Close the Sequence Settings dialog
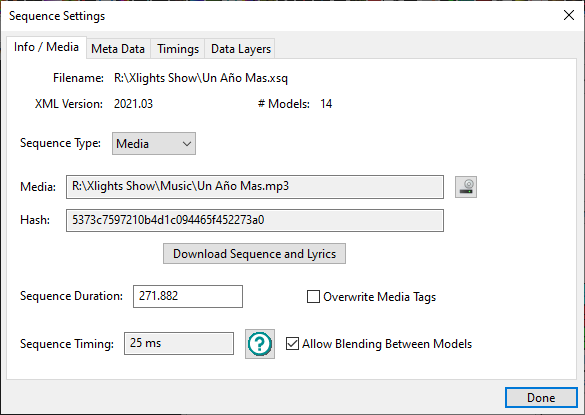Screen dimensions: 585x415 [x=569, y=15]
